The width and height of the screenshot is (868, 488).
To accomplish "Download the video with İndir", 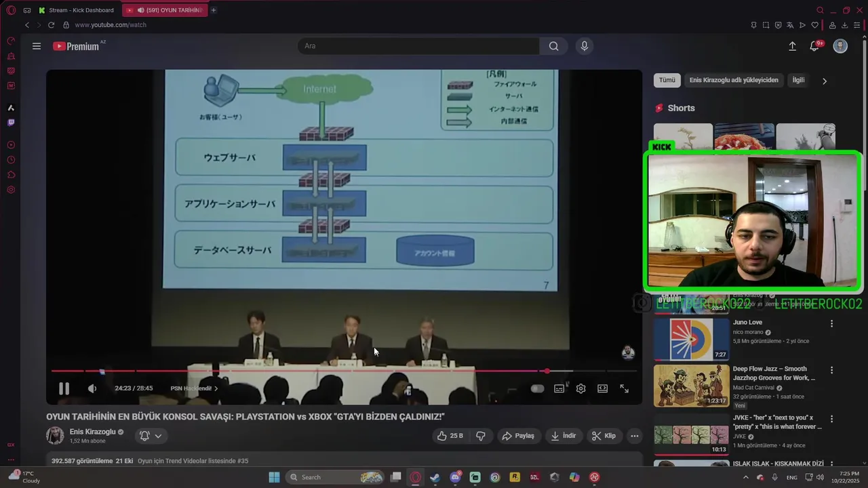I will click(564, 436).
